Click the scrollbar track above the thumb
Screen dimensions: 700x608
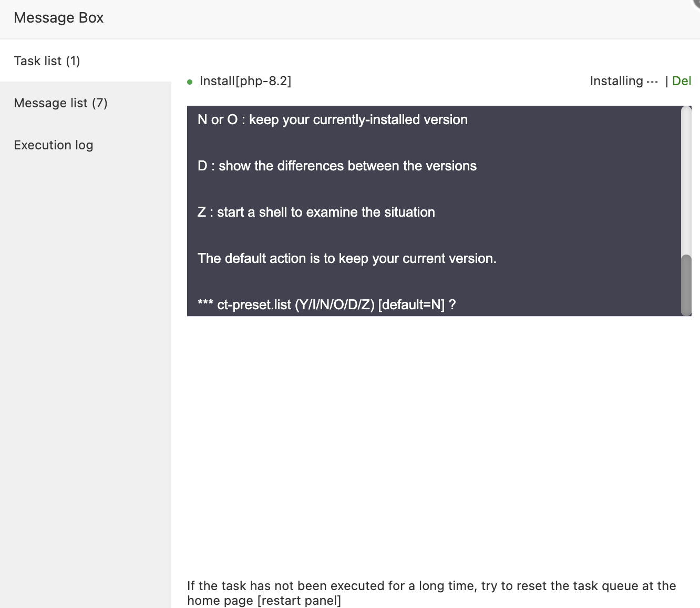[686, 179]
